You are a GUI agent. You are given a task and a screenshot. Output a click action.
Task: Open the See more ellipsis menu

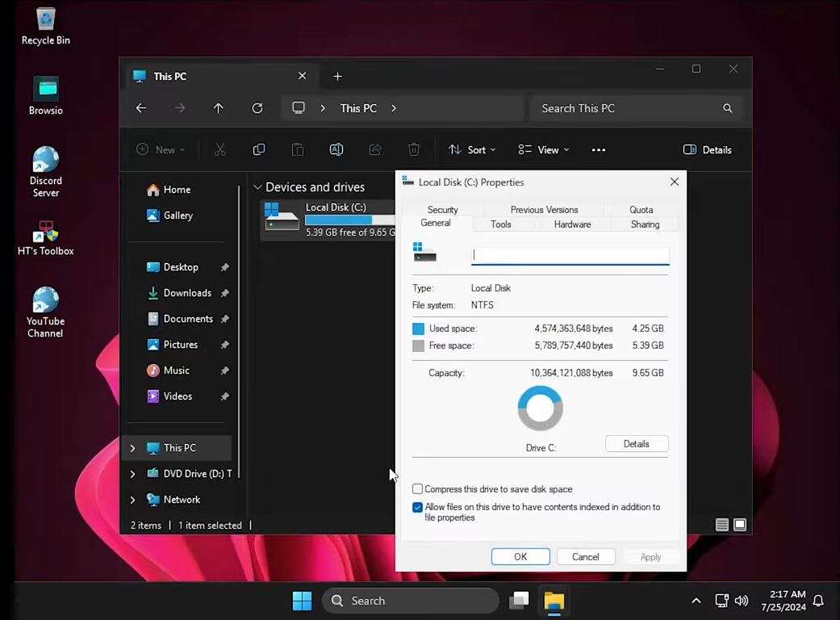pos(598,149)
